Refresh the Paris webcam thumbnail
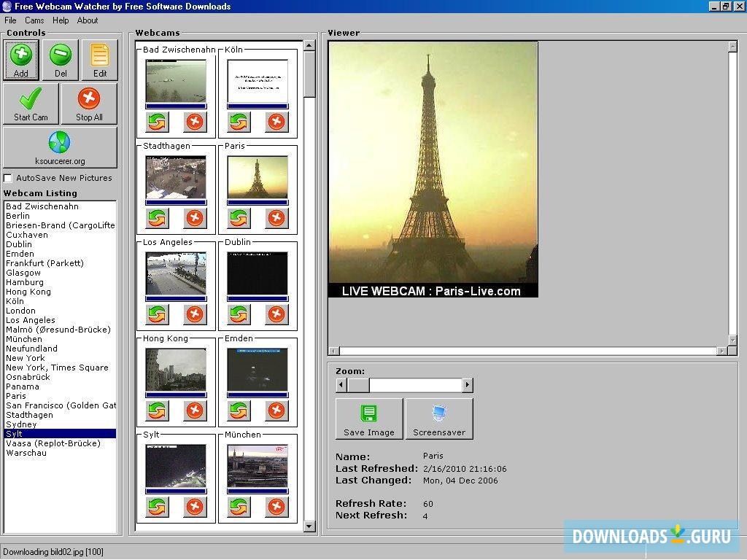 coord(239,217)
